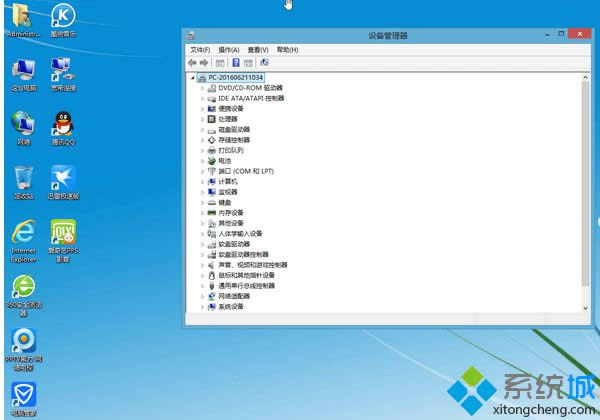Image resolution: width=600 pixels, height=420 pixels.
Task: Expand the 监视器 node arrow
Action: pos(202,192)
